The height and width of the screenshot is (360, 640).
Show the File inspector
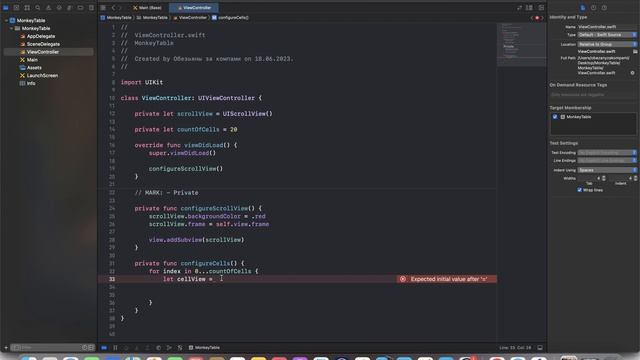583,8
